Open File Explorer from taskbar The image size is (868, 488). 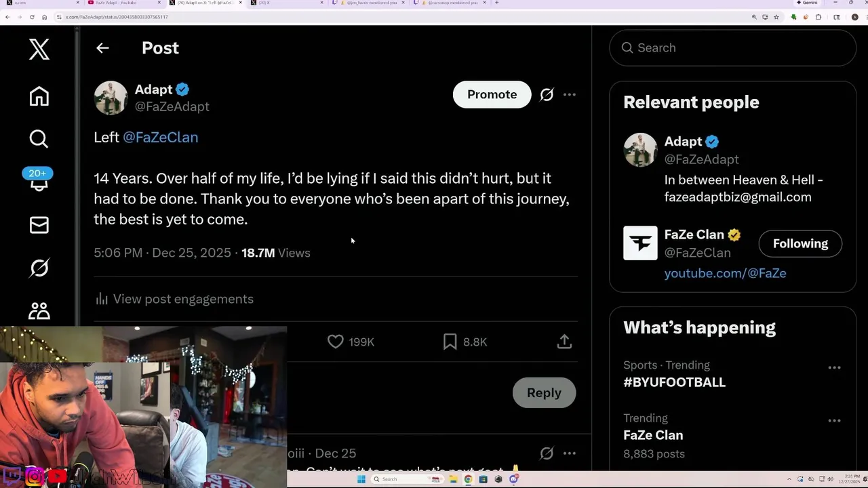point(454,479)
